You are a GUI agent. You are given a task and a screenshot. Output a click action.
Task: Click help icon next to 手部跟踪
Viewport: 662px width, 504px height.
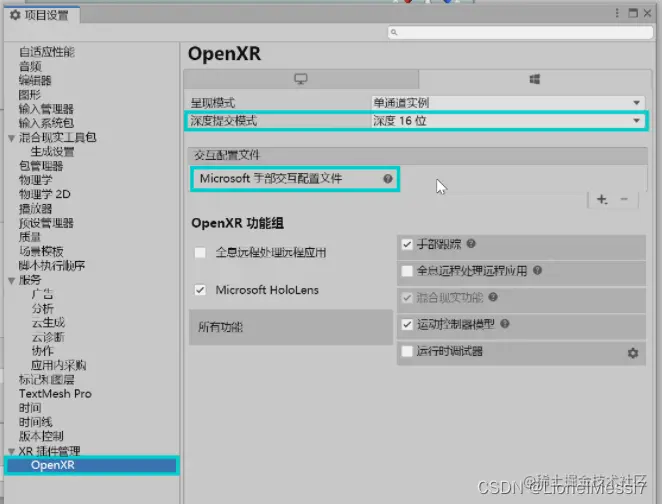coord(471,244)
